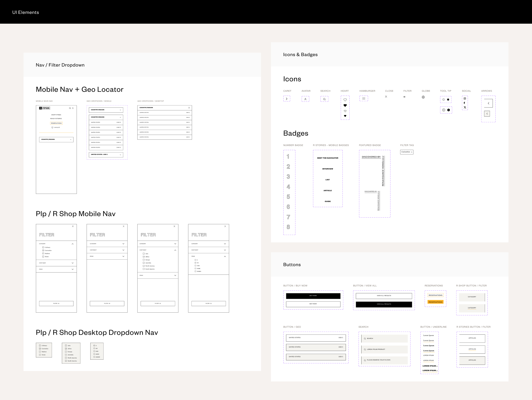
Task: Click the avatar icon
Action: [305, 99]
